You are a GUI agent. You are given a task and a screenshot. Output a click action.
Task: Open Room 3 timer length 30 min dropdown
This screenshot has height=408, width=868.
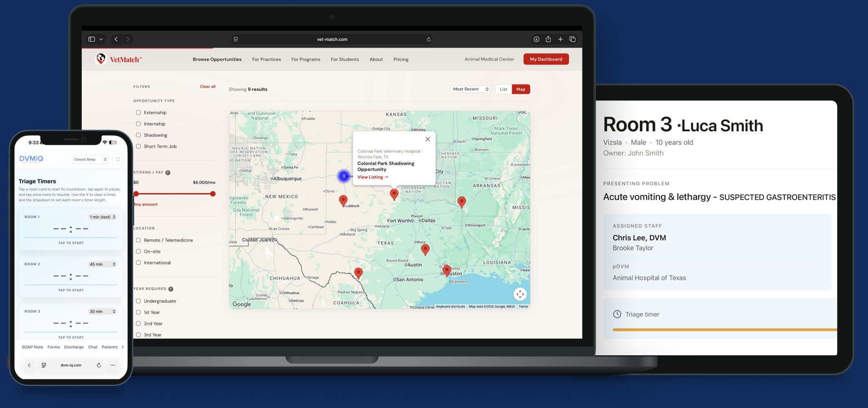[x=102, y=312]
